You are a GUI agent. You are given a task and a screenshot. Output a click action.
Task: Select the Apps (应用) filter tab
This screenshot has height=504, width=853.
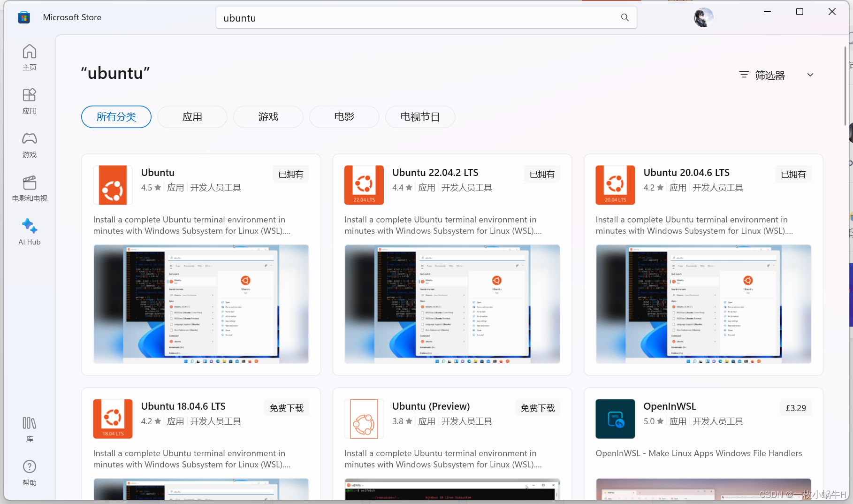[x=192, y=117]
